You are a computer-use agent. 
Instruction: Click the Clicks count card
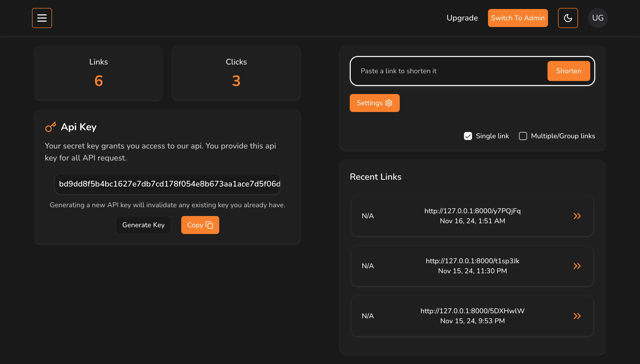pos(236,73)
